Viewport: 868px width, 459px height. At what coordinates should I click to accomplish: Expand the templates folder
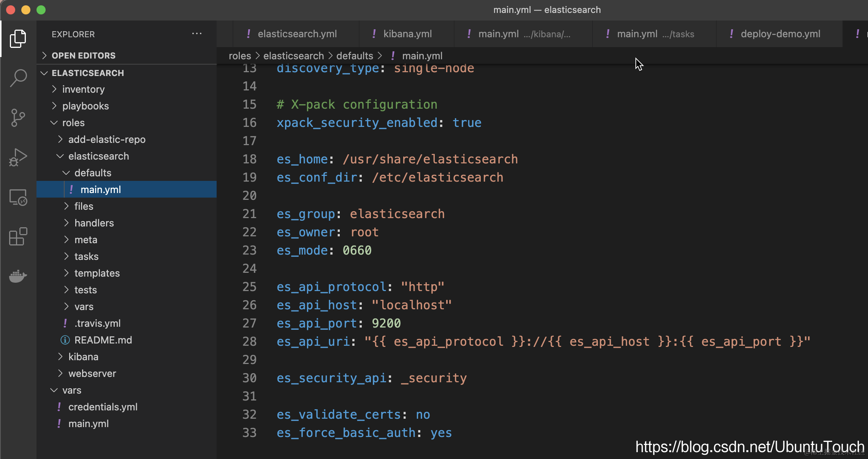[x=97, y=273]
